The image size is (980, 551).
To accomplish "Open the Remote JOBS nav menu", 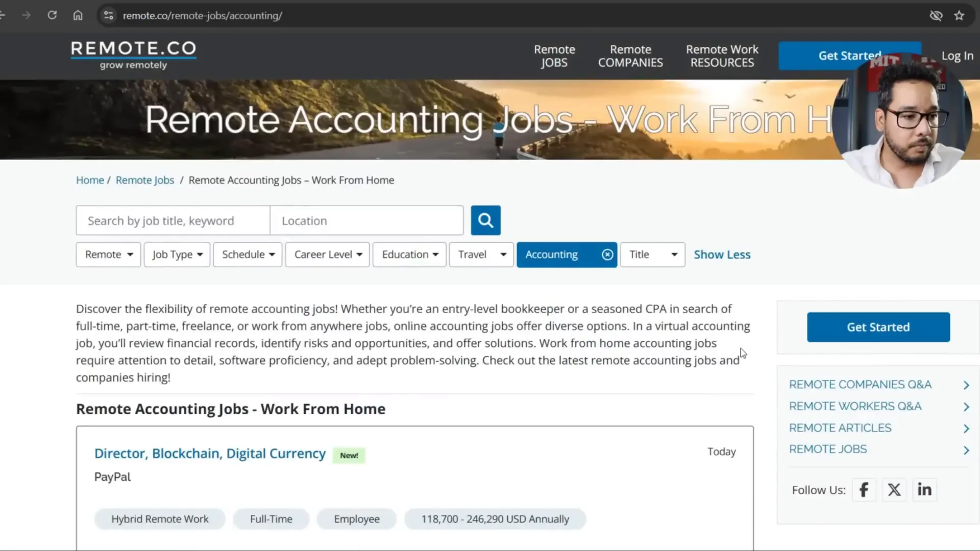I will click(x=554, y=56).
